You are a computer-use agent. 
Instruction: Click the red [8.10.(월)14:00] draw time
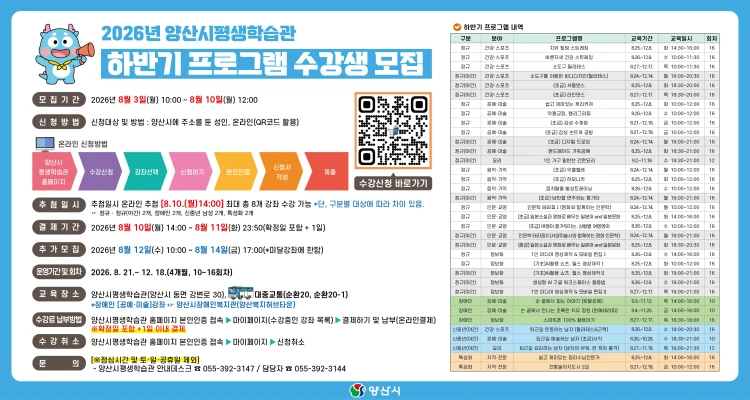pos(192,204)
